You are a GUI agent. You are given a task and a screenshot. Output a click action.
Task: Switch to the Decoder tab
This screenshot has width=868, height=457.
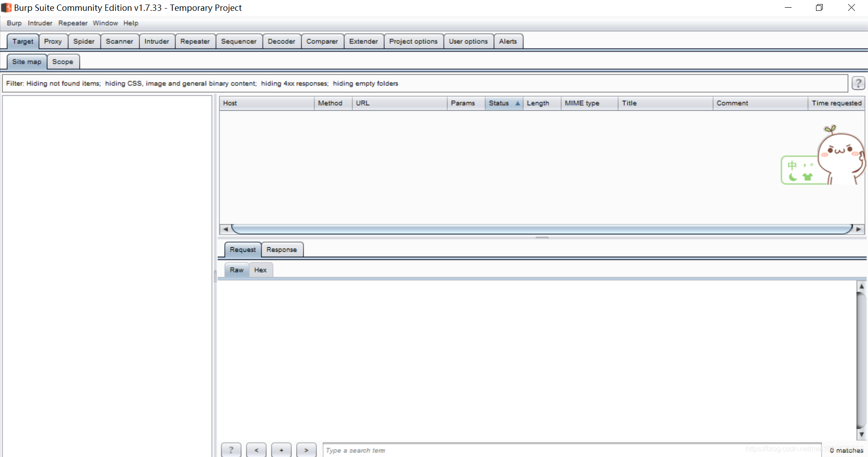[281, 41]
